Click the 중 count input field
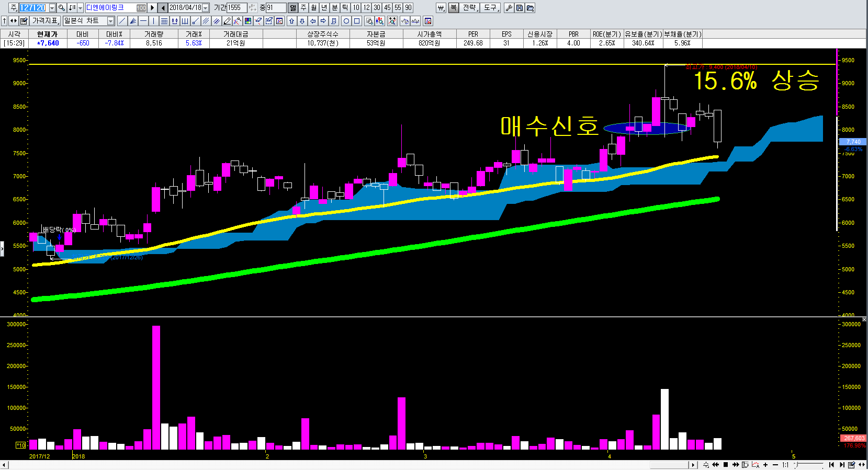The image size is (868, 470). [276, 8]
